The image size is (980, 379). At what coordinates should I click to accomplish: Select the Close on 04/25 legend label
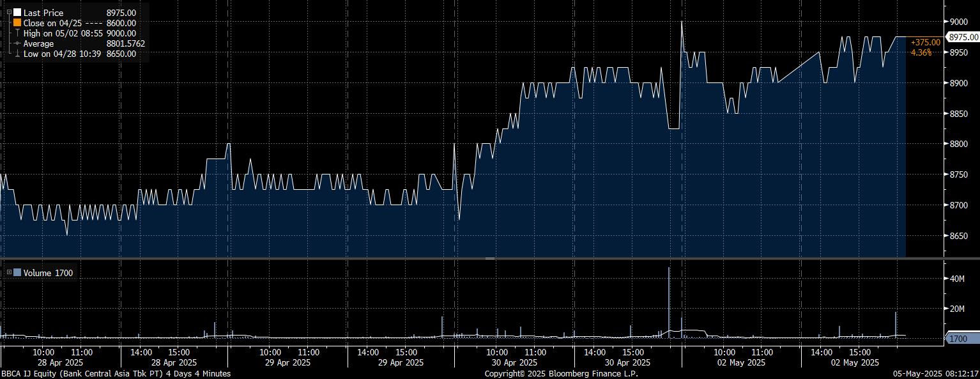(x=51, y=23)
